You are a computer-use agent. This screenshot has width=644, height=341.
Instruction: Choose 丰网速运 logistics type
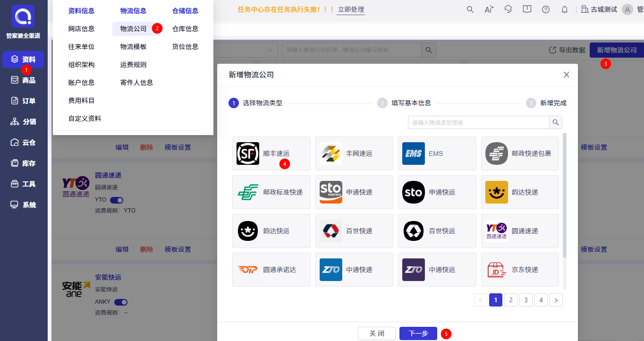point(354,153)
